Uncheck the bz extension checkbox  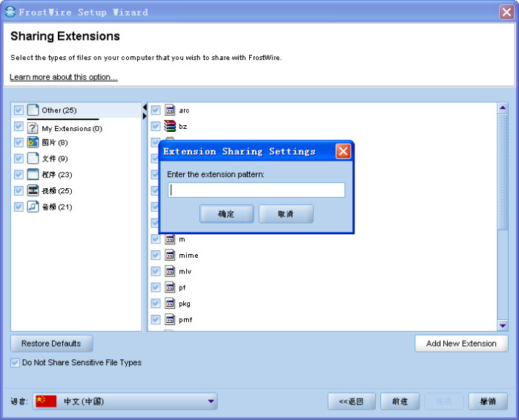coord(156,126)
